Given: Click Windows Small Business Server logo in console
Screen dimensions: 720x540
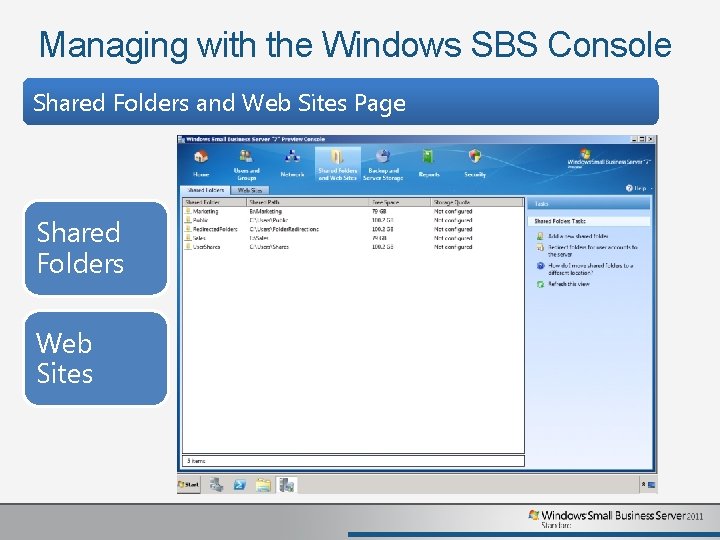Looking at the screenshot, I should [609, 158].
